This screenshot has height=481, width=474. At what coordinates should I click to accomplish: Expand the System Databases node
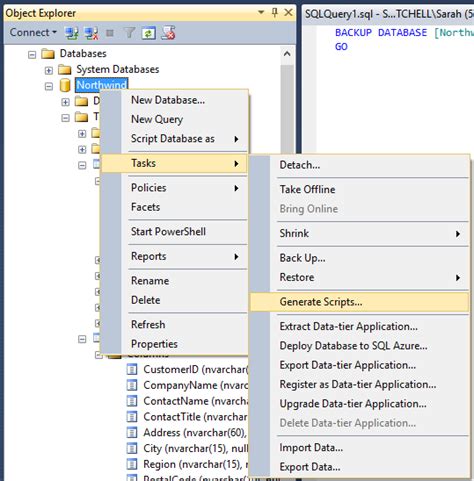(49, 70)
